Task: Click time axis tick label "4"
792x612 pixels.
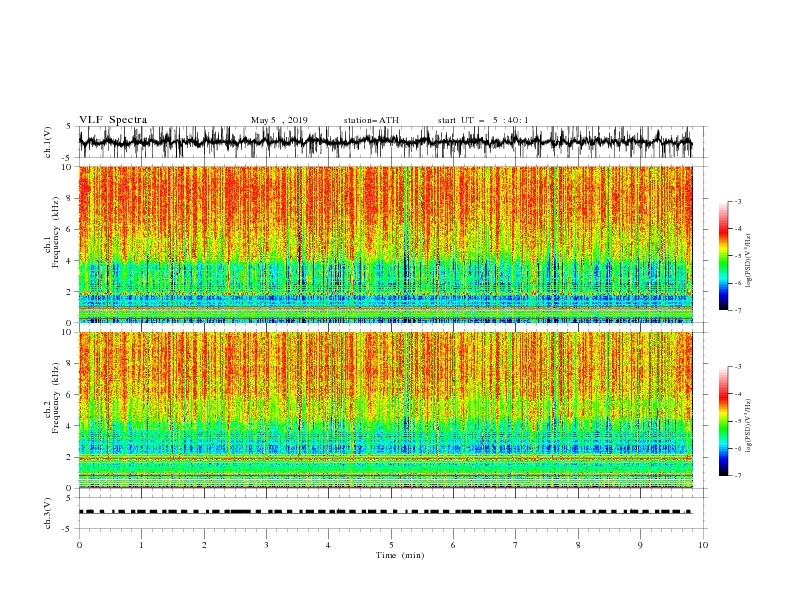Action: [x=328, y=545]
